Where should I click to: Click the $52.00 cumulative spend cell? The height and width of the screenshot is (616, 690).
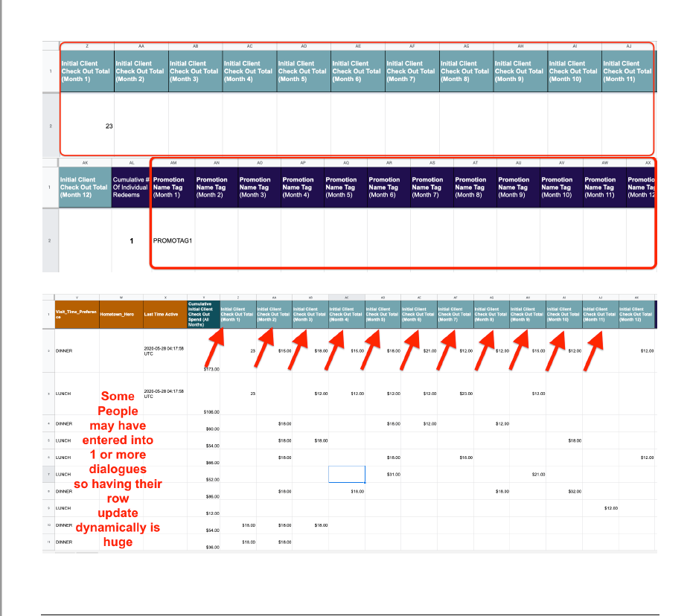tap(204, 475)
